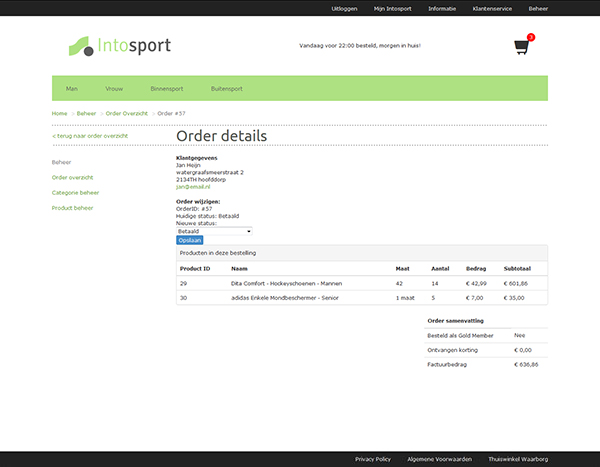Click Beheer in the top bar
Screen dimensions: 600x467
point(538,8)
